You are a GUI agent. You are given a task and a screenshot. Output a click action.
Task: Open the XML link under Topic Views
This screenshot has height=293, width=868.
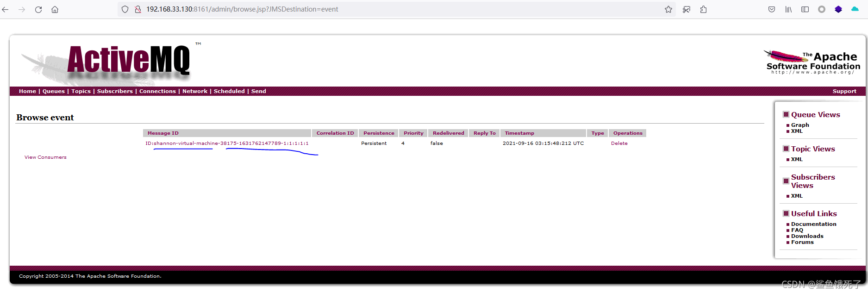[x=797, y=159]
